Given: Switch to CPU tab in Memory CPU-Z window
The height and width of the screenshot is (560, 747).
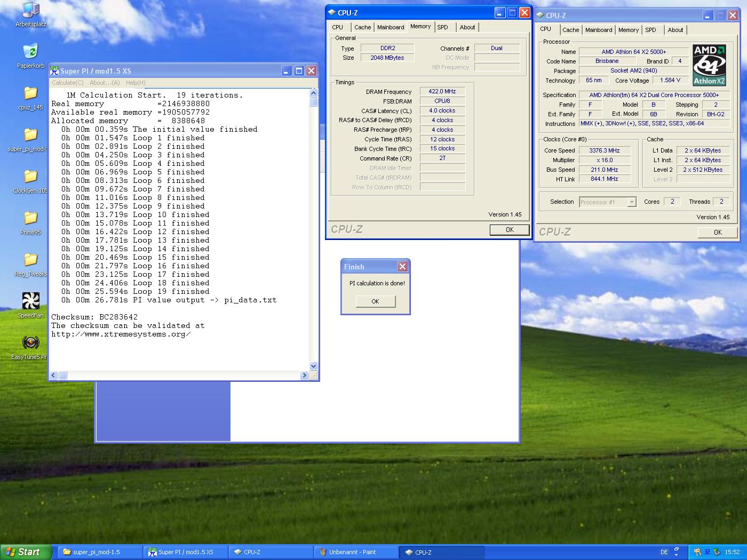Looking at the screenshot, I should point(338,27).
